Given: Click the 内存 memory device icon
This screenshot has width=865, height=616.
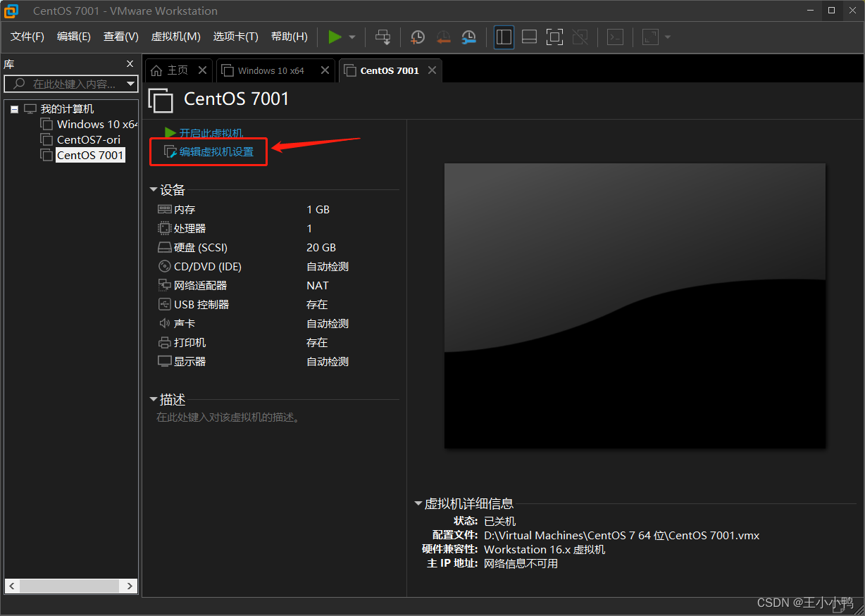Looking at the screenshot, I should pyautogui.click(x=164, y=209).
